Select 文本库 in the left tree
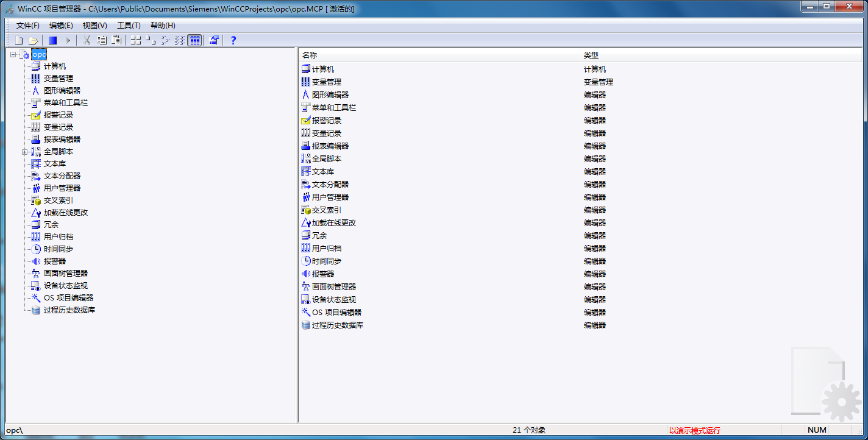Image resolution: width=868 pixels, height=440 pixels. click(55, 164)
